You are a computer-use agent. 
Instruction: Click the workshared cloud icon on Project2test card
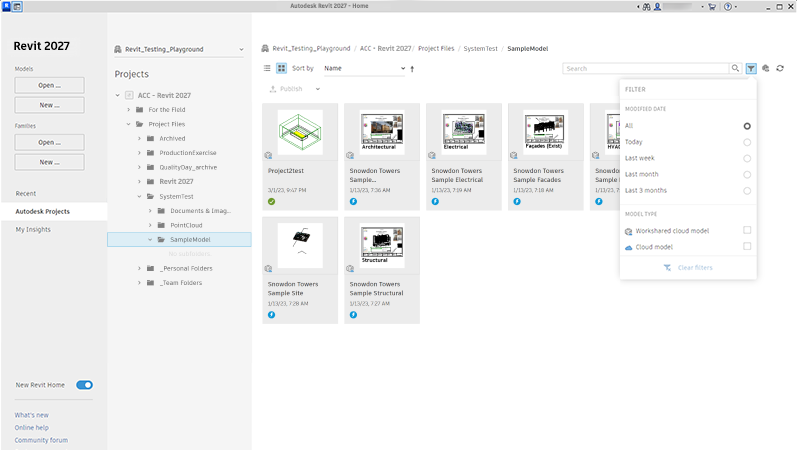tap(268, 156)
